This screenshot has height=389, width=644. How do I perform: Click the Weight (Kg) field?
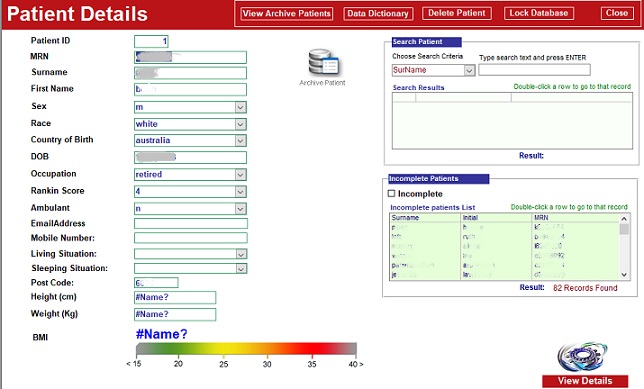[175, 314]
